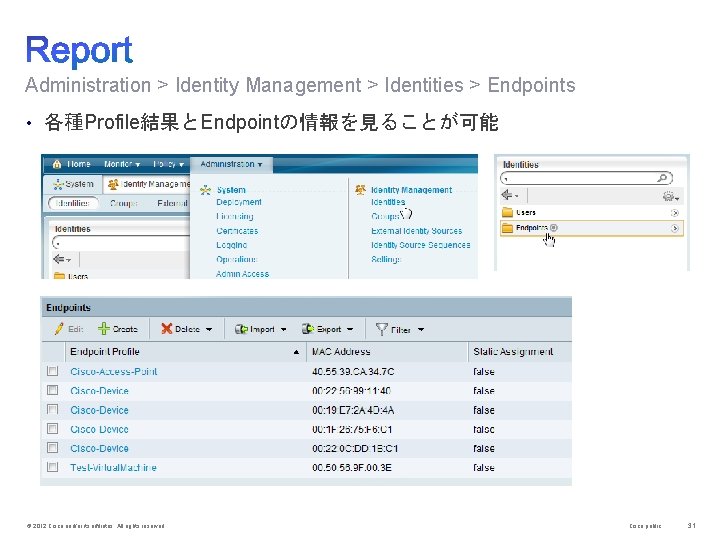Check the Cisco-Access-Point row checkbox
Screen dimensions: 720x540
pyautogui.click(x=53, y=371)
